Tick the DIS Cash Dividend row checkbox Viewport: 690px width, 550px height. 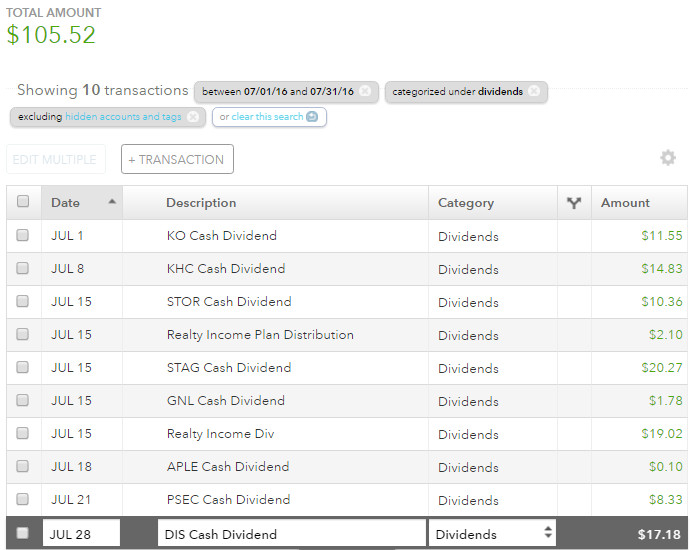coord(23,534)
